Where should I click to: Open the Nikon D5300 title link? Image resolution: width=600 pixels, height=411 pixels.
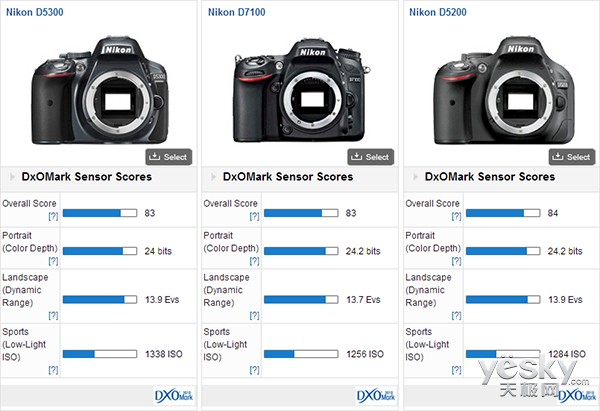click(x=34, y=12)
